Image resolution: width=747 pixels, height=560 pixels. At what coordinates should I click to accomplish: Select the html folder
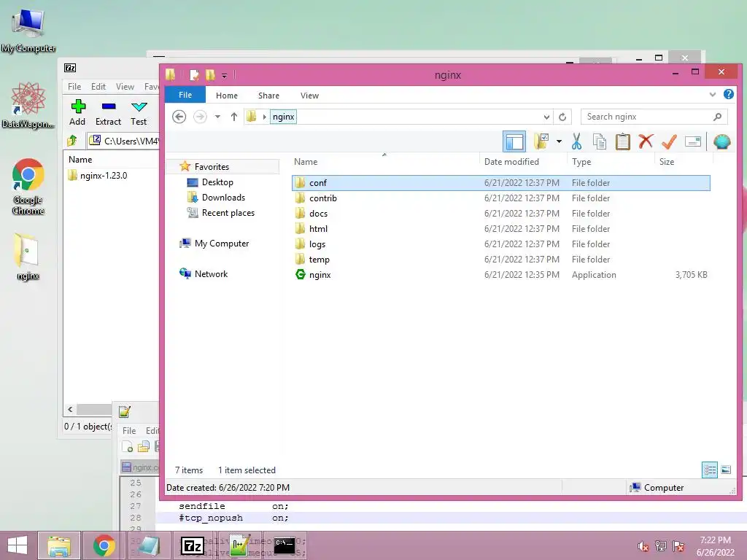click(x=500, y=228)
